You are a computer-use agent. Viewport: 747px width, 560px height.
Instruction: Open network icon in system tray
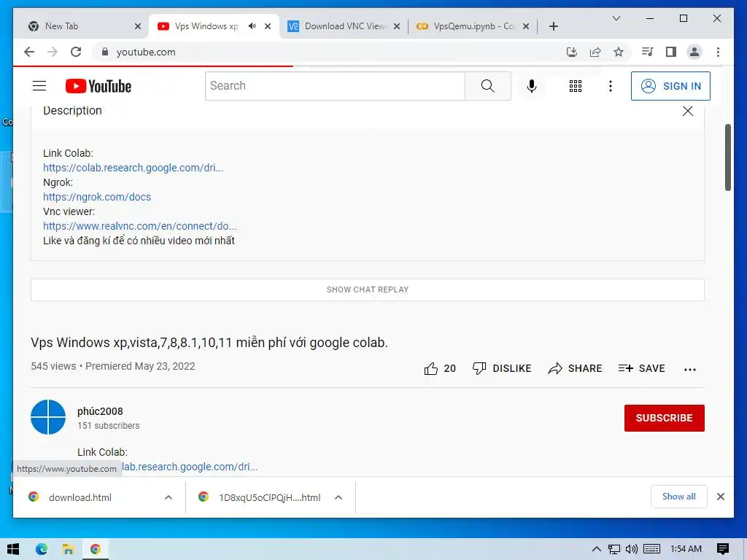[x=614, y=549]
